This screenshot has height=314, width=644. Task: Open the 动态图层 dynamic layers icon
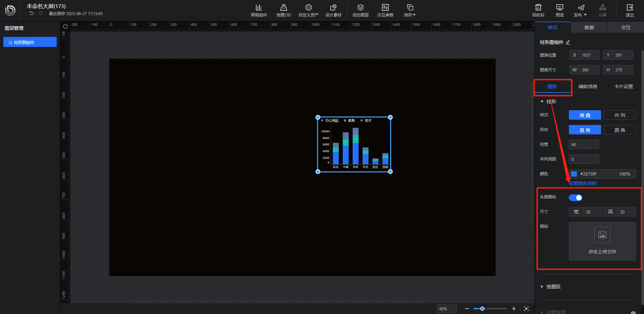tap(360, 10)
